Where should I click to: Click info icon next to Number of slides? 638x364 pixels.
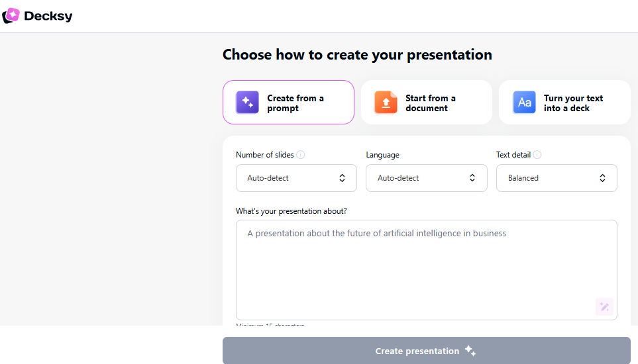pyautogui.click(x=301, y=155)
